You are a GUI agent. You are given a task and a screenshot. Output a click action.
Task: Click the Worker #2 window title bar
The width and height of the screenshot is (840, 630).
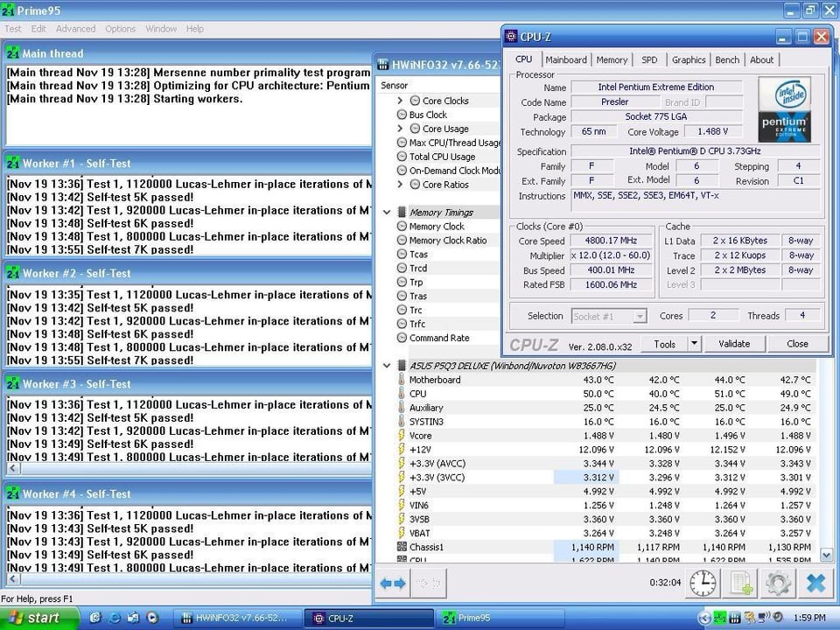188,273
